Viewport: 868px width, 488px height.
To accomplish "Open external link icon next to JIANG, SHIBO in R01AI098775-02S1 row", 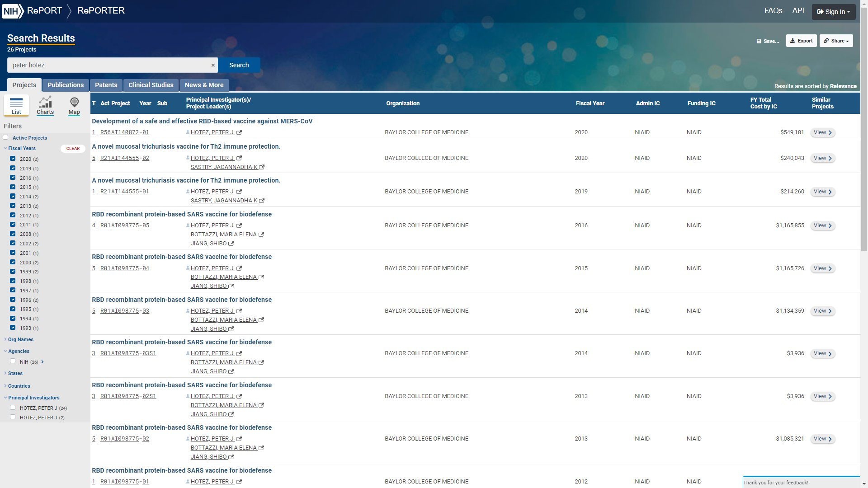I will pos(231,414).
